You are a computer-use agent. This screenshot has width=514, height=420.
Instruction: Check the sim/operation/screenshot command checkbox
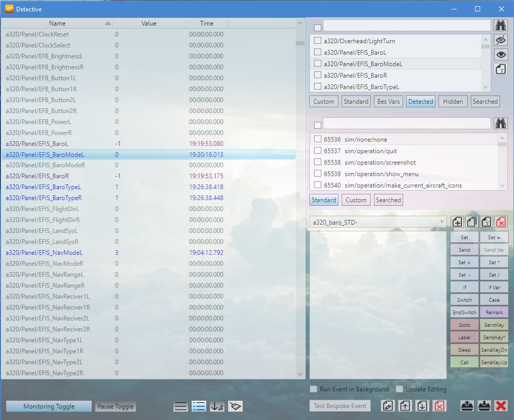(x=317, y=163)
